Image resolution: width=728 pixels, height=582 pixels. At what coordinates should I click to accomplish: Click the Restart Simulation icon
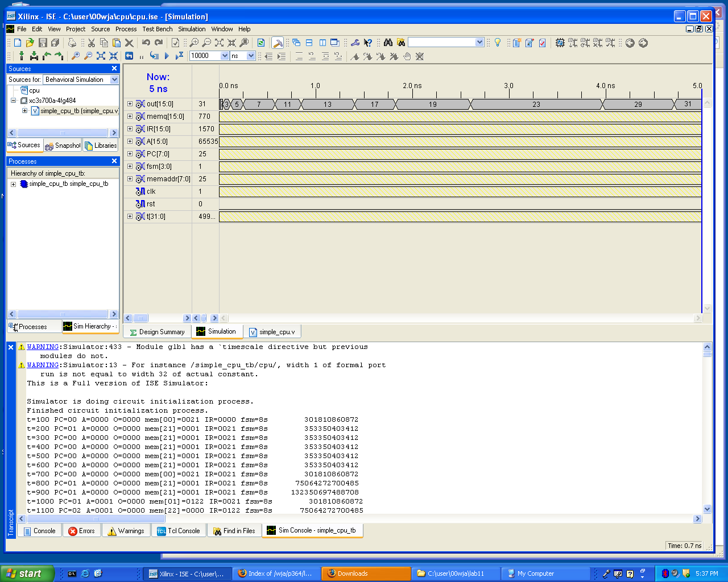[129, 56]
